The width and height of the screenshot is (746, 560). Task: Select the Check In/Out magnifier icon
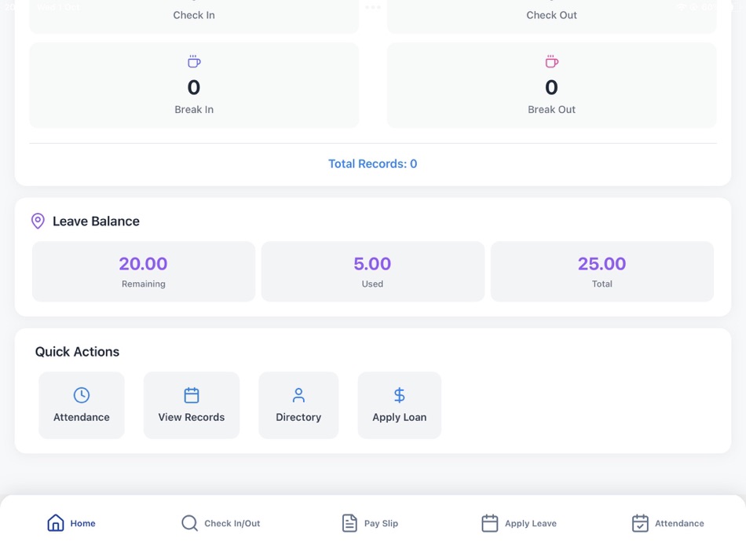(x=188, y=522)
